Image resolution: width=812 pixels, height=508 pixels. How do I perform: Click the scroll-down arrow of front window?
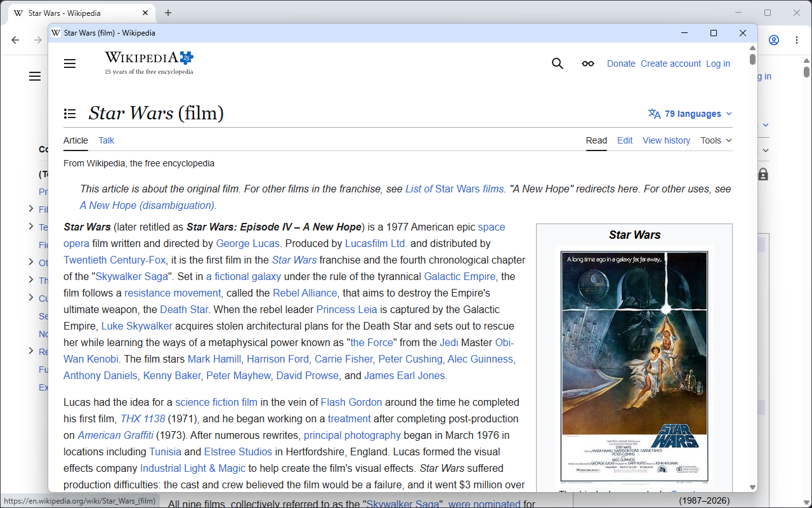pos(752,486)
